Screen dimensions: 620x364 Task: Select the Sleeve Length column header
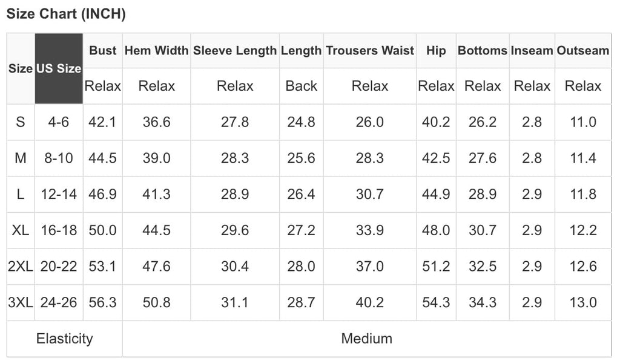tap(235, 51)
